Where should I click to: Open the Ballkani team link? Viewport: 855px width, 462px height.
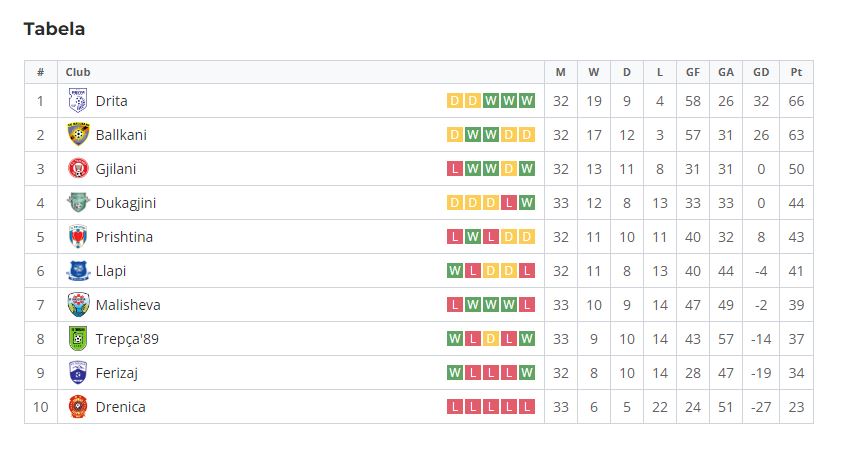click(121, 135)
